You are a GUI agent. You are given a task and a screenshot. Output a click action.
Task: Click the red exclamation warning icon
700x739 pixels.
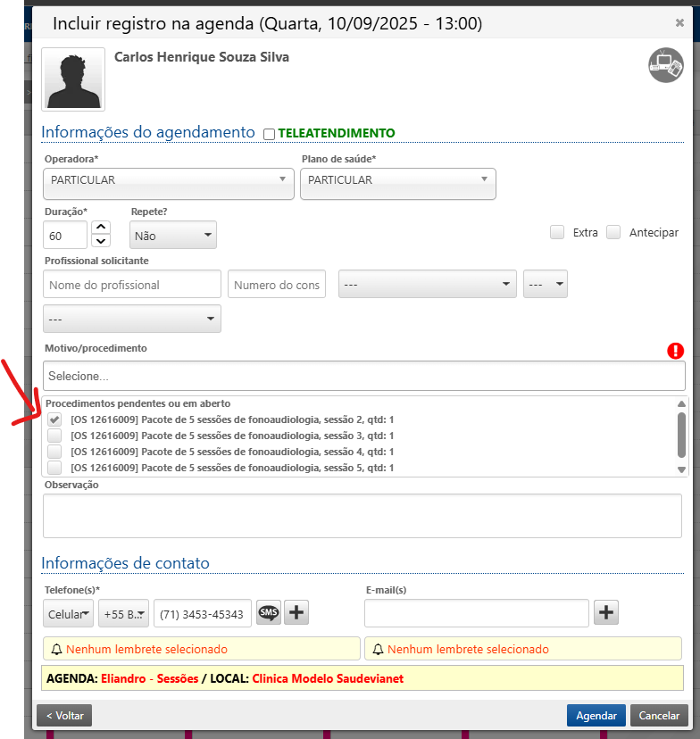[675, 351]
